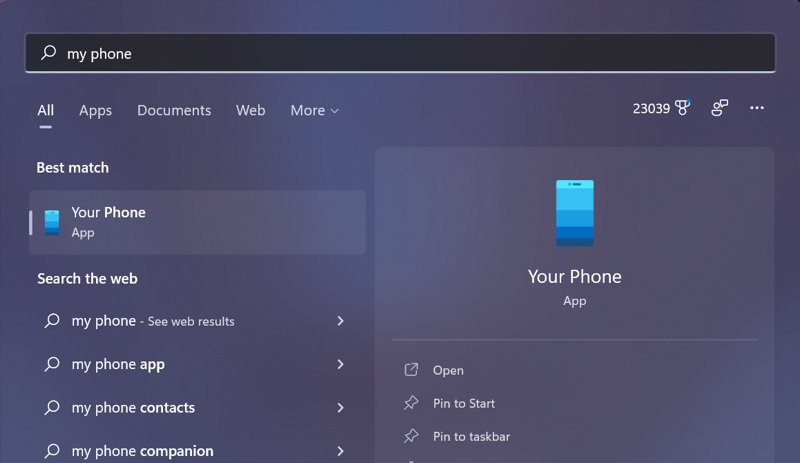Click the Open action icon

(x=411, y=370)
